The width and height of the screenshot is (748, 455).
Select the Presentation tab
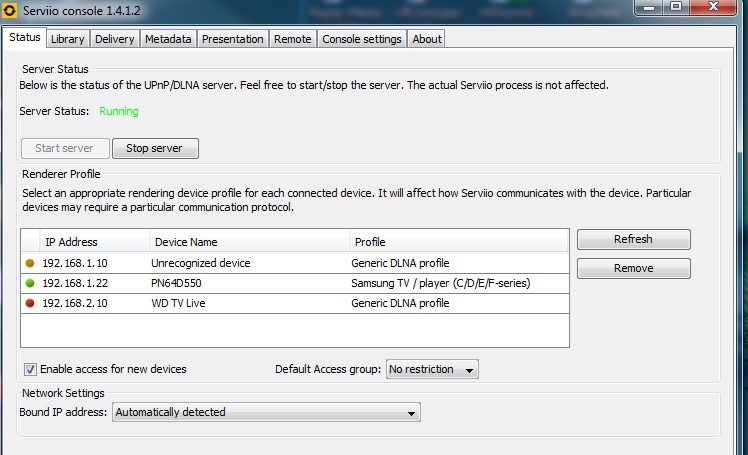pyautogui.click(x=232, y=39)
